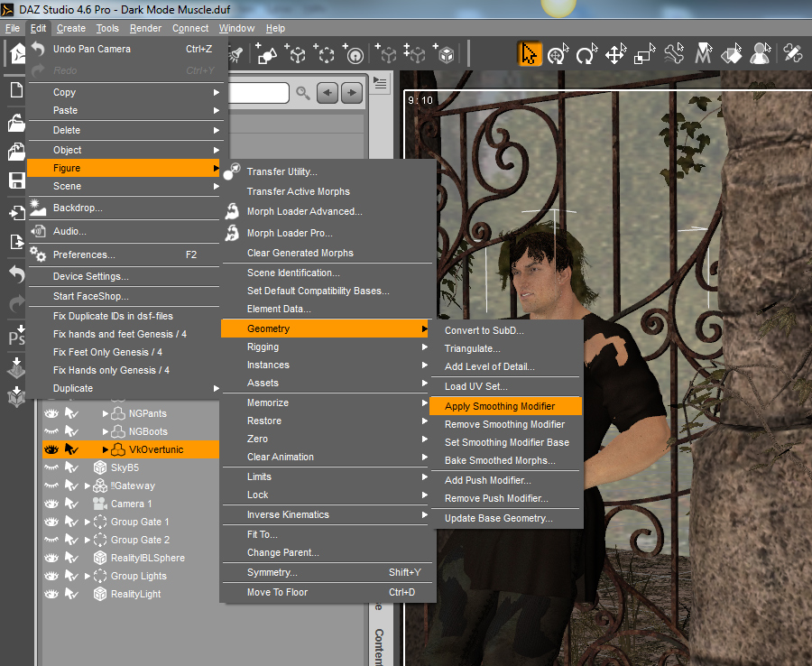Screen dimensions: 812x666
Task: Toggle visibility eye for NGPants
Action: (51, 413)
